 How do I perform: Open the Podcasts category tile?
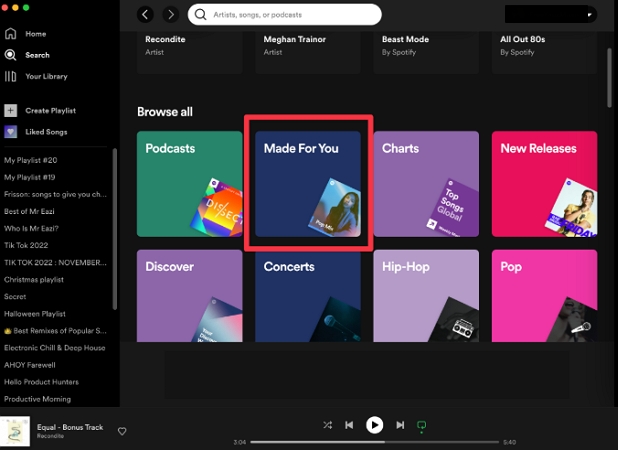click(x=189, y=184)
